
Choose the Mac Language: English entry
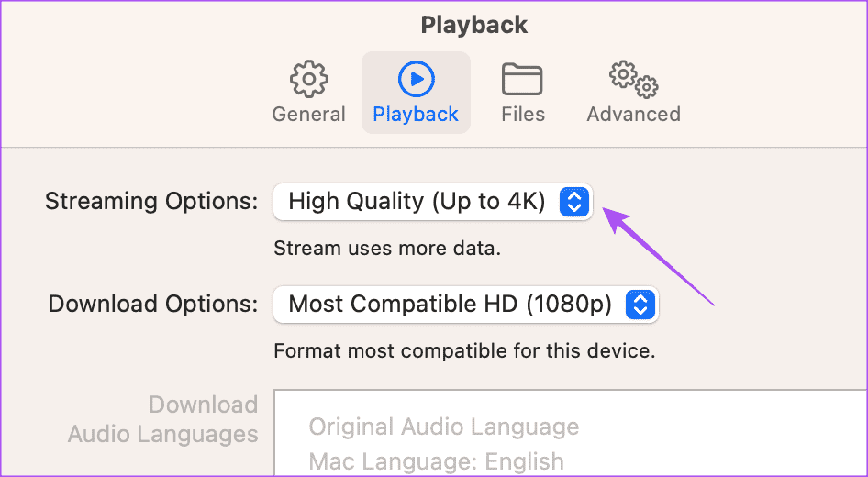[x=436, y=460]
